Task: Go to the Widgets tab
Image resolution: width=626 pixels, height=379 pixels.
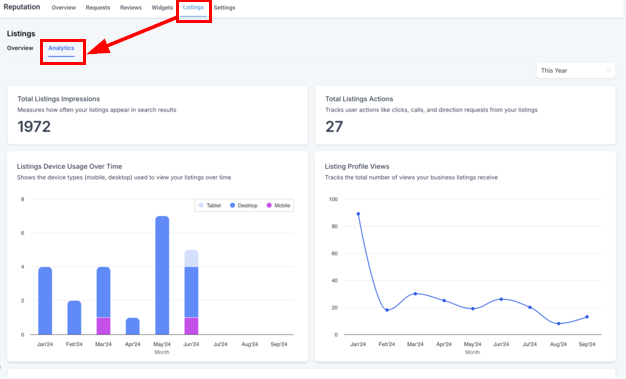Action: pyautogui.click(x=162, y=8)
